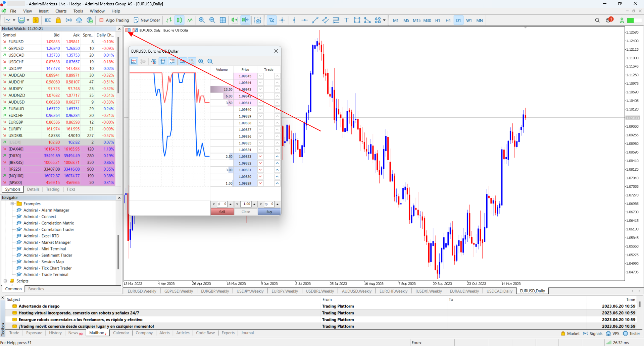Open the search magnifier icon
Image resolution: width=644 pixels, height=346 pixels.
coord(597,20)
